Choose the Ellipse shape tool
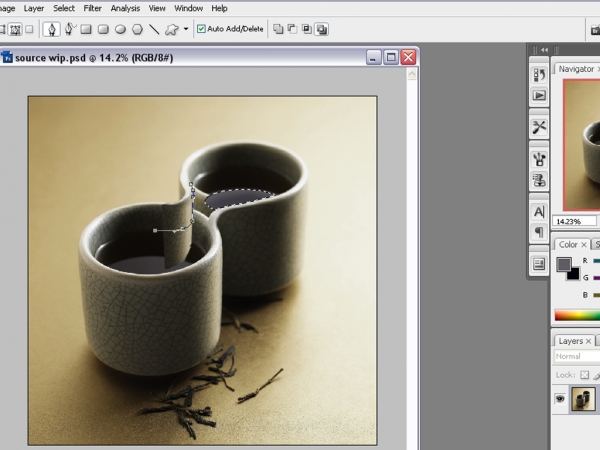Viewport: 600px width, 450px height. coord(121,29)
